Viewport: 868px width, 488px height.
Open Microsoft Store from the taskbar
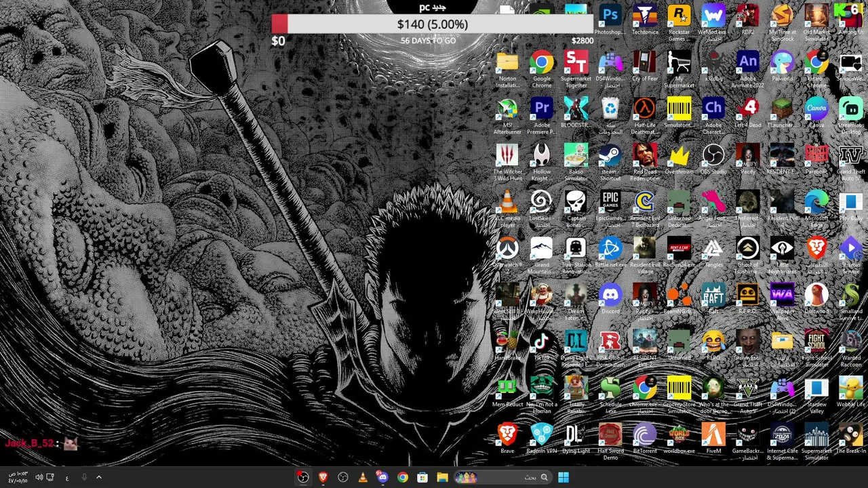pos(422,477)
